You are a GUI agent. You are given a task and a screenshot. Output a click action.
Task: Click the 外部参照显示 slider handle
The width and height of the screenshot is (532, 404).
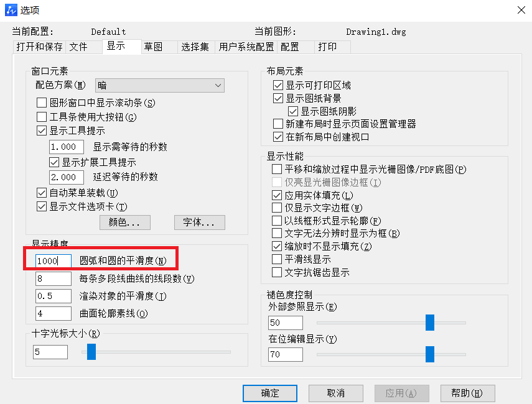(x=430, y=323)
